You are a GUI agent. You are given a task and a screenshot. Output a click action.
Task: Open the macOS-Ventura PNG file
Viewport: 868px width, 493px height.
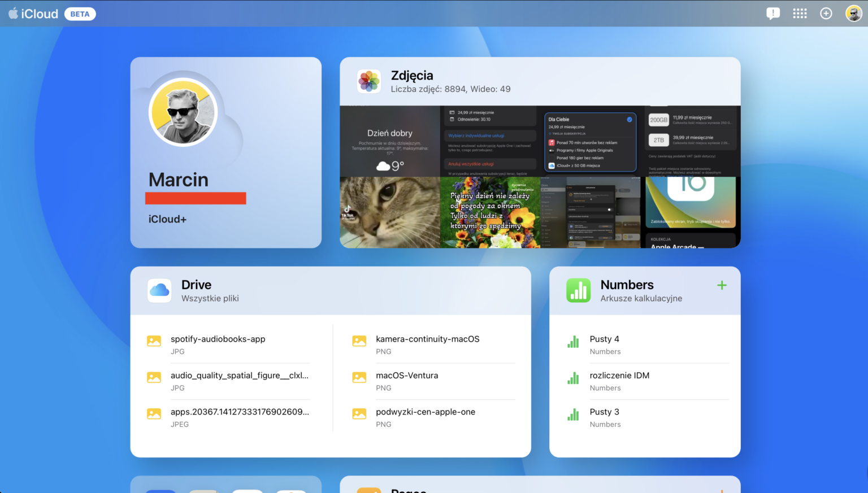point(407,375)
